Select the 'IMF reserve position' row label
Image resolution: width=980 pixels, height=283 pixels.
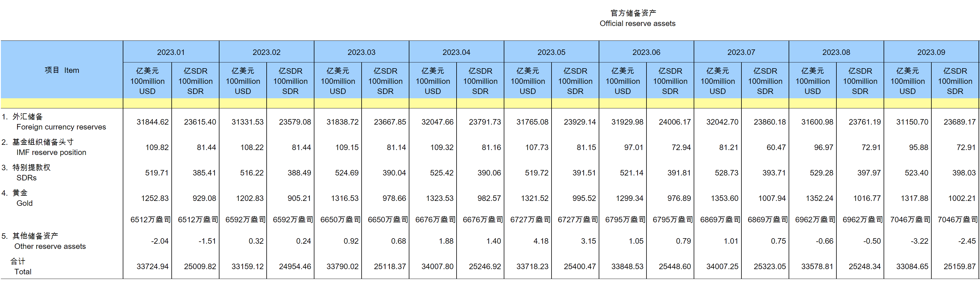(51, 152)
